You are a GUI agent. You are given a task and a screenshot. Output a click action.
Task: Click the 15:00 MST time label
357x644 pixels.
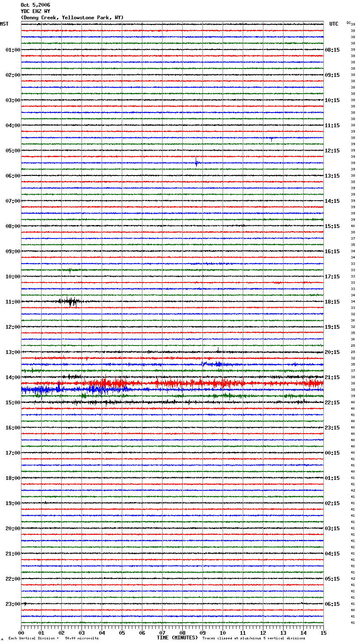(x=13, y=403)
